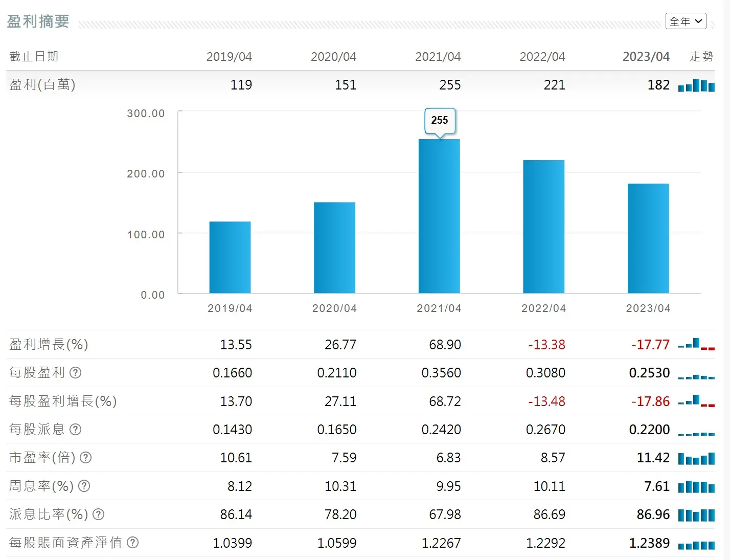Screen dimensions: 730x560
Task: Click the 每股盈利 trend sparkline icon
Action: (696, 376)
